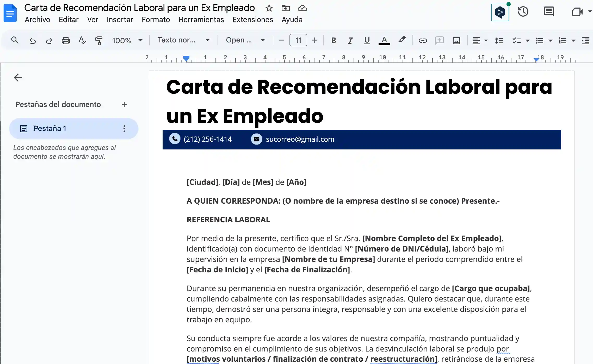
Task: Collapse the sidebar using back arrow
Action: pyautogui.click(x=18, y=77)
